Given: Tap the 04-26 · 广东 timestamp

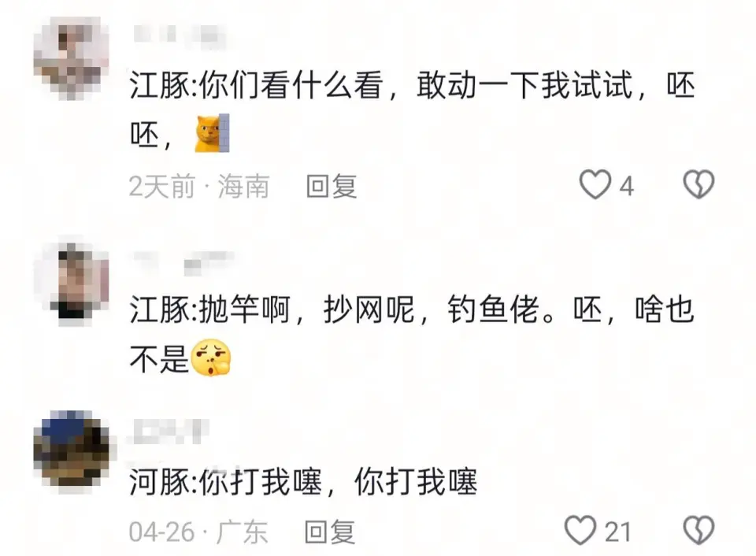Looking at the screenshot, I should (x=198, y=532).
